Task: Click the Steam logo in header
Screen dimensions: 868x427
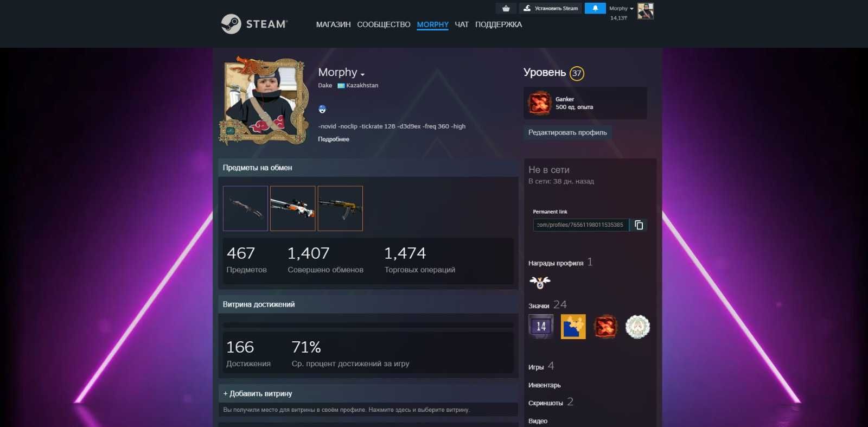Action: [x=254, y=24]
